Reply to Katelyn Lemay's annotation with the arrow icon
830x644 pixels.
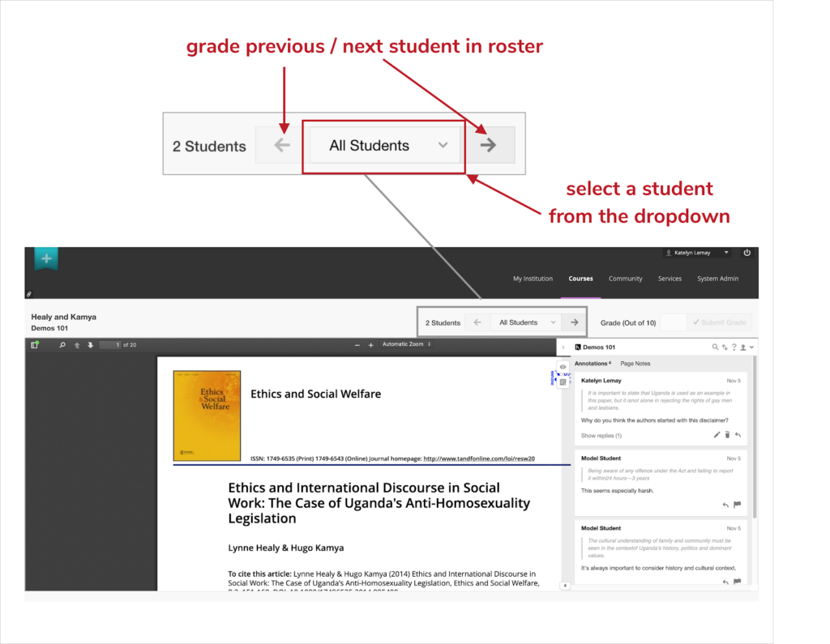[738, 434]
